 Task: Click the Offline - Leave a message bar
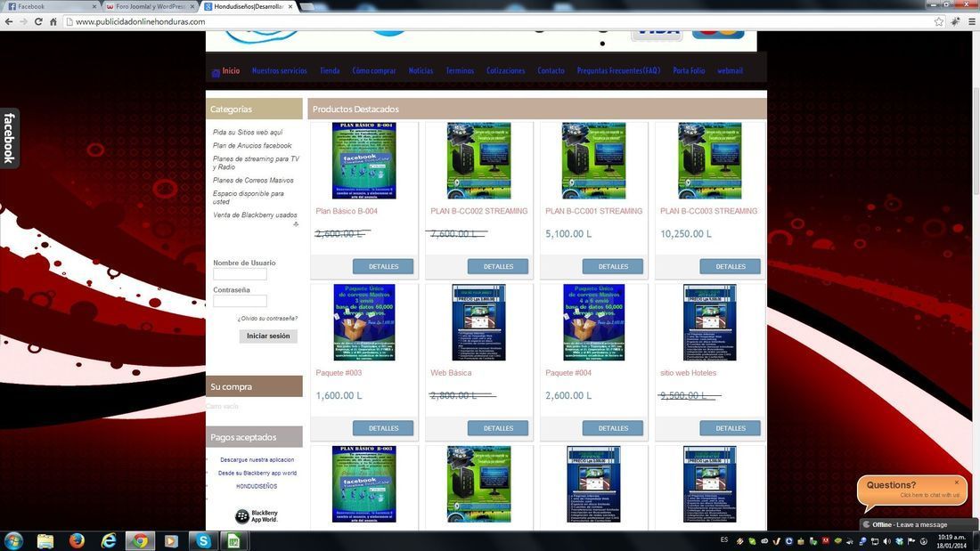point(919,525)
